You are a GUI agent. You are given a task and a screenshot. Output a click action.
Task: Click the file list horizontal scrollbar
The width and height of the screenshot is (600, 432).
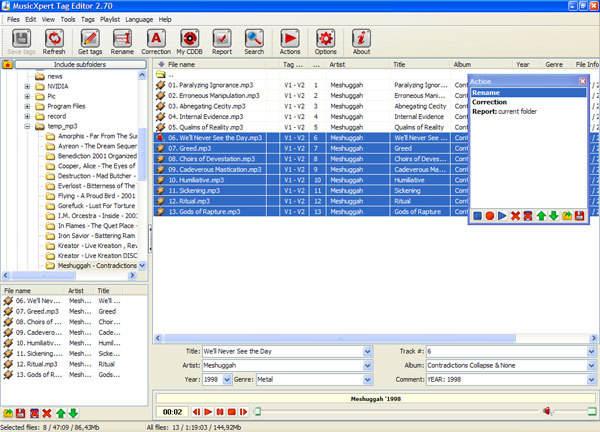(339, 338)
